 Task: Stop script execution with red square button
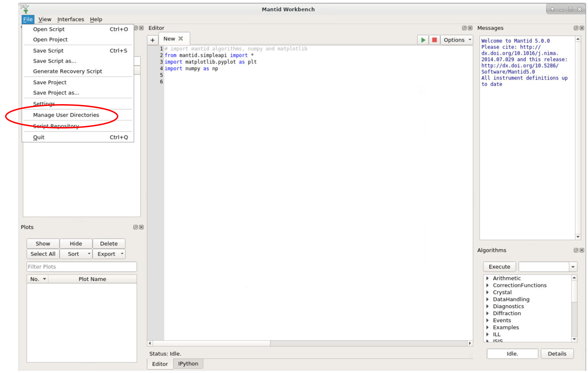(x=434, y=40)
